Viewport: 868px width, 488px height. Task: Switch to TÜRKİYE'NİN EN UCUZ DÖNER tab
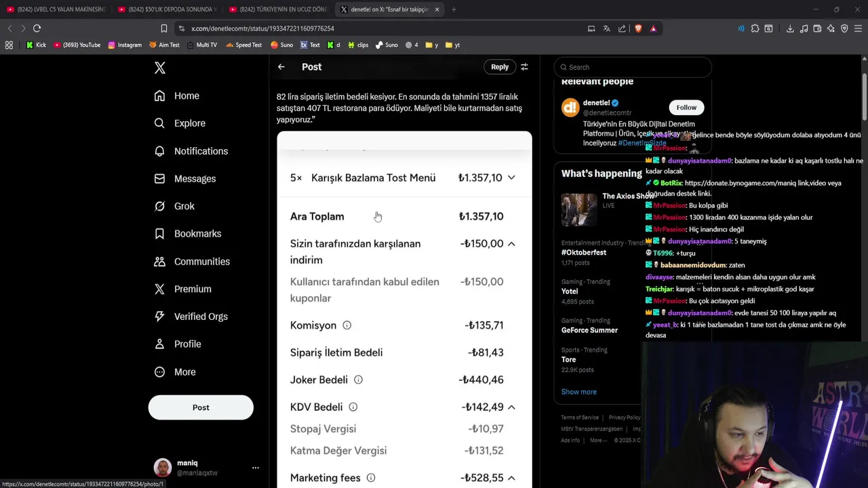point(278,9)
